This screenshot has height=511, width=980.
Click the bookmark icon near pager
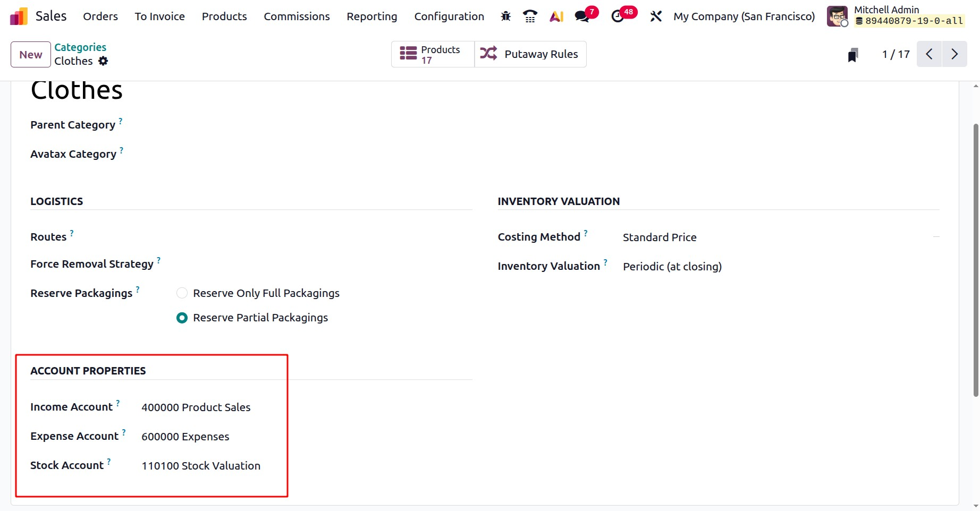pyautogui.click(x=853, y=55)
